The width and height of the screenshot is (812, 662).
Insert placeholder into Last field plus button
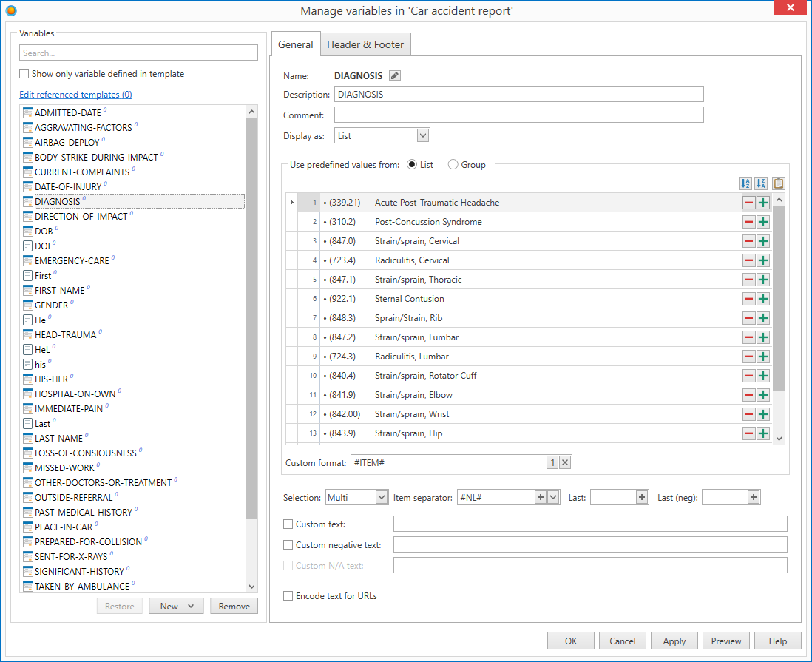coord(642,497)
